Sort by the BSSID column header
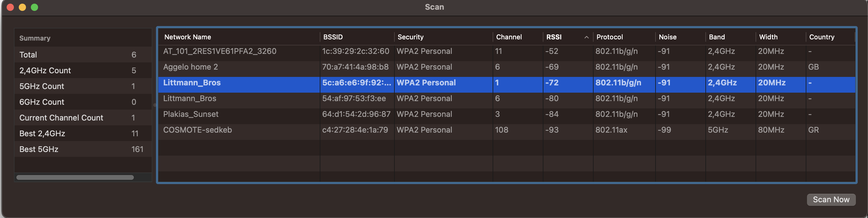This screenshot has height=218, width=868. [332, 37]
